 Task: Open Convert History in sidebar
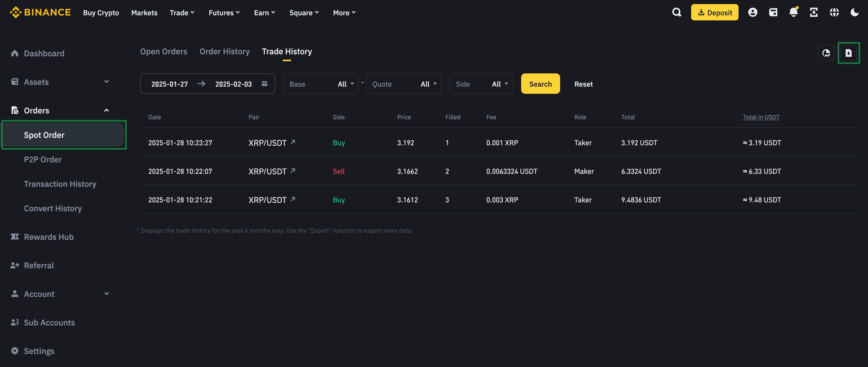[x=53, y=208]
